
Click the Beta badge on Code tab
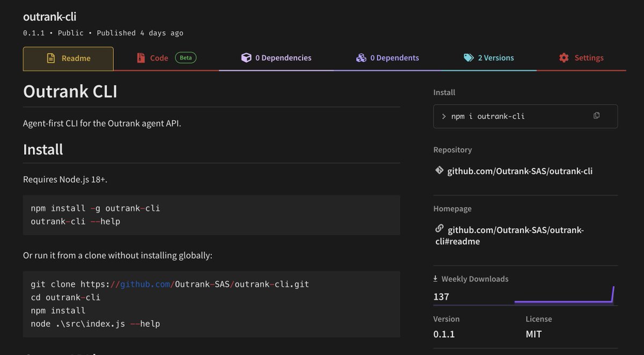tap(186, 58)
